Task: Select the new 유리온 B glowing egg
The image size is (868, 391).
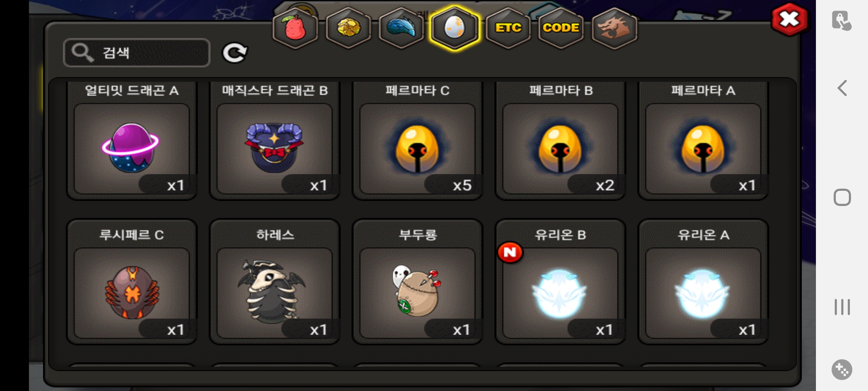Action: click(x=561, y=282)
